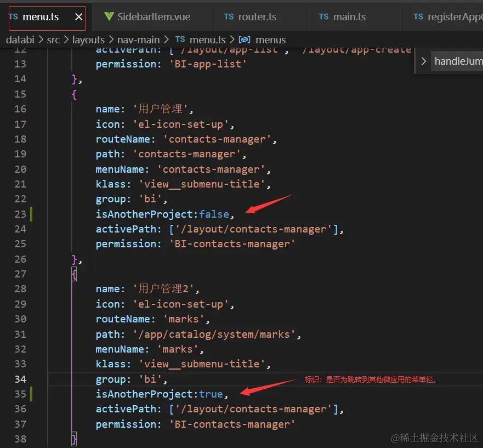483x448 pixels.
Task: Click the TS icon on router.ts tab
Action: [x=229, y=16]
